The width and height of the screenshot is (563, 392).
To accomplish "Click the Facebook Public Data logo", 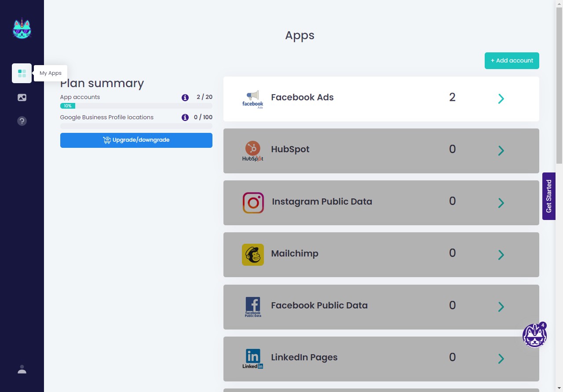I will (x=253, y=307).
